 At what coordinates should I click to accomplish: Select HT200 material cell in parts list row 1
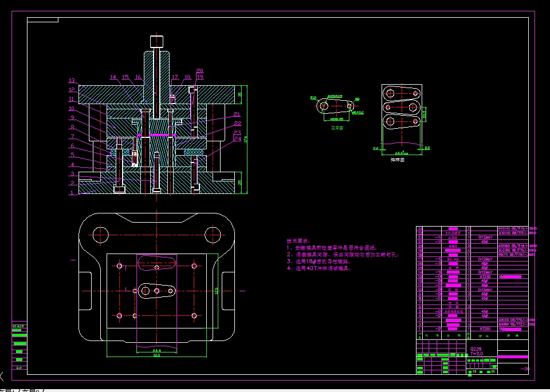pyautogui.click(x=485, y=329)
